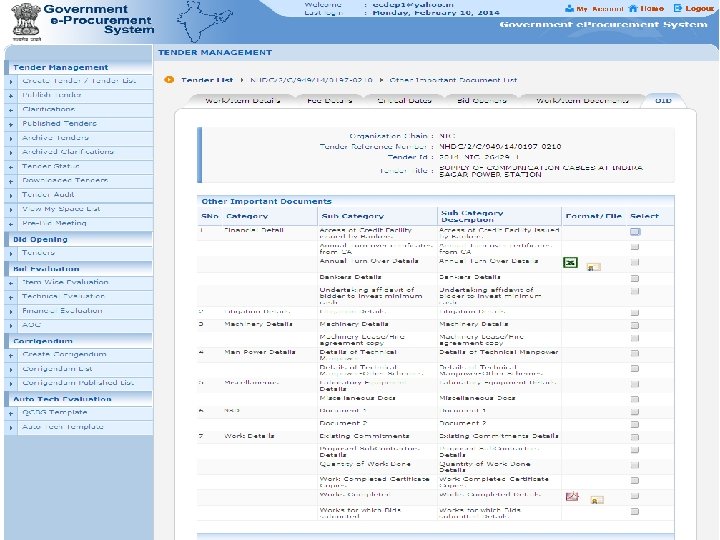
Task: Open View My Space List link
Action: [61, 209]
